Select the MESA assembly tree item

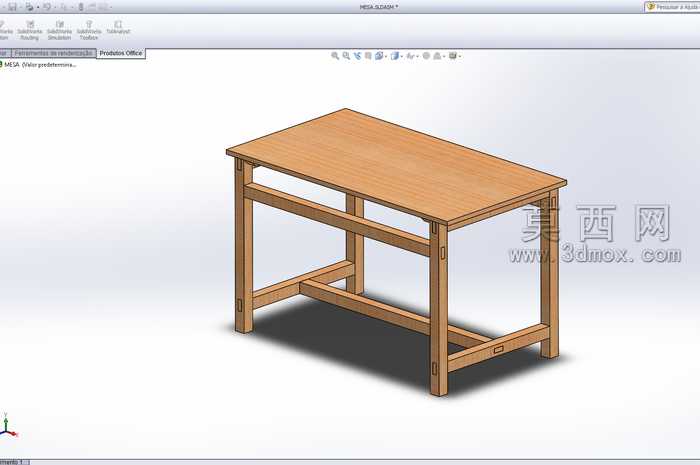click(39, 65)
